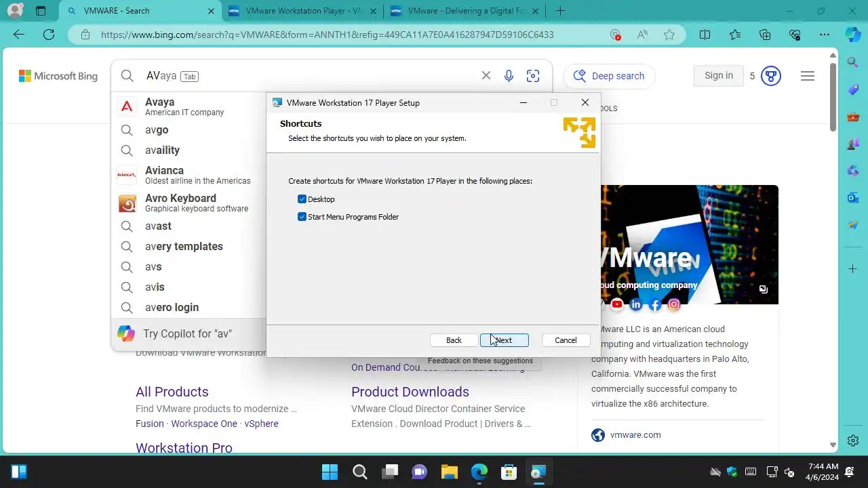Open split screen icon in Edge
The width and height of the screenshot is (868, 488).
tap(705, 35)
